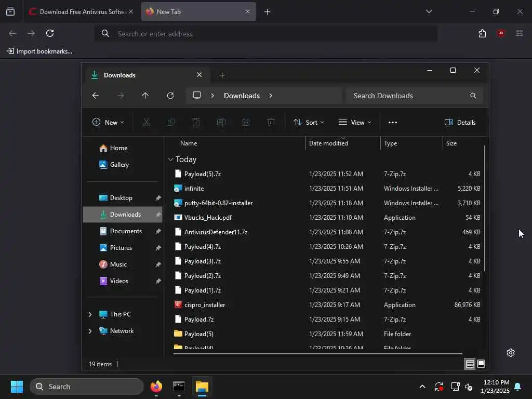The height and width of the screenshot is (399, 532).
Task: Open the View layout dropdown
Action: pos(355,123)
